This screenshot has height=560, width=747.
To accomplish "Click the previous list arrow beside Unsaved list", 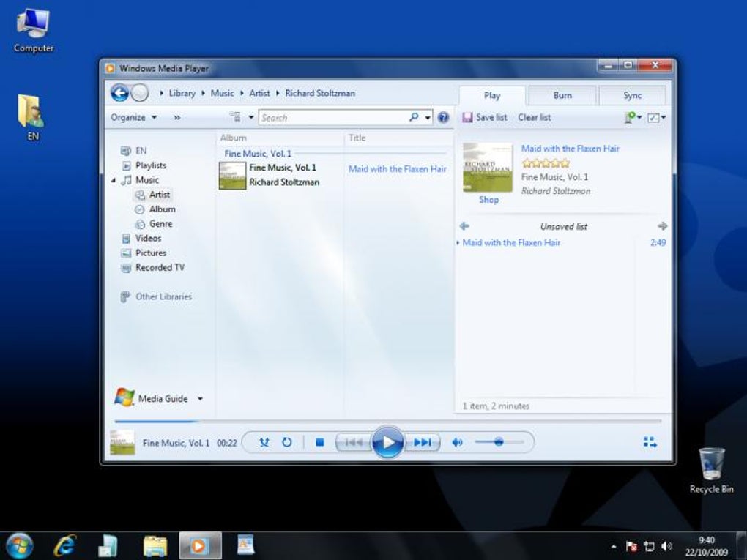I will click(x=464, y=226).
